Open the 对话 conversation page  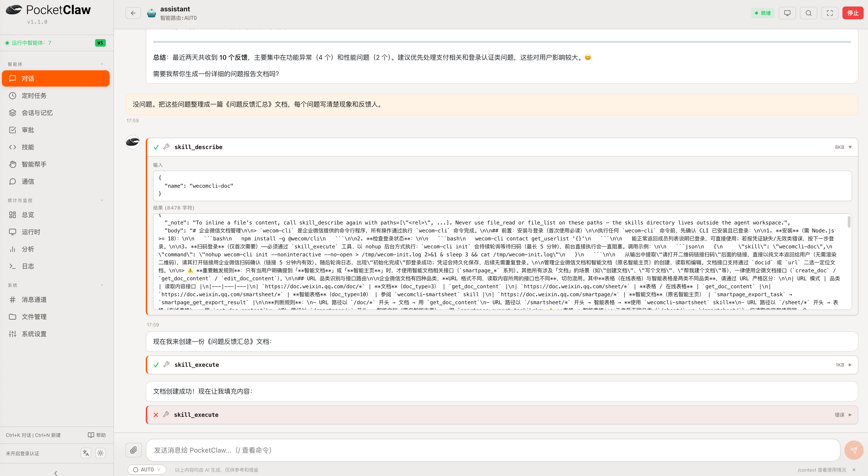click(56, 78)
